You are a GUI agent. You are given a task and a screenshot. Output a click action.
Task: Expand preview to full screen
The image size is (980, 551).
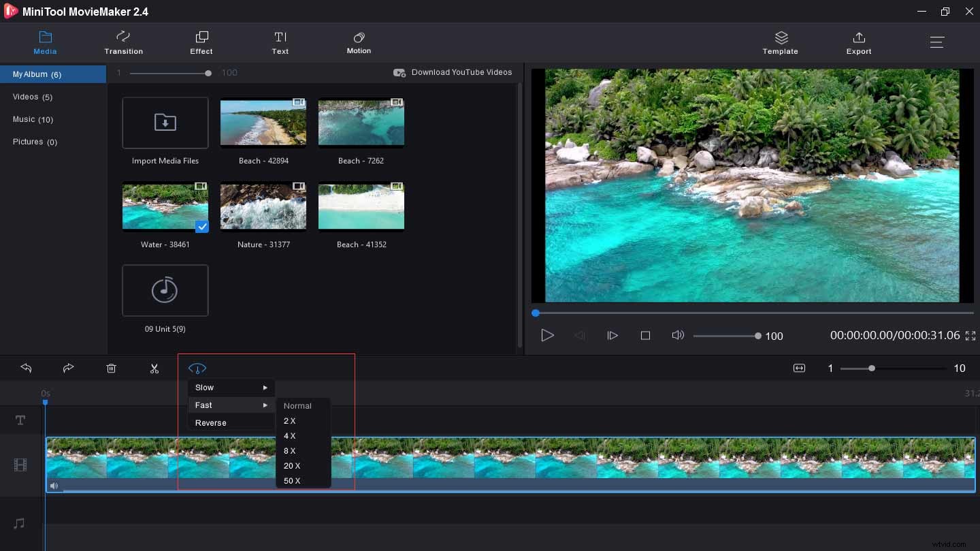click(x=971, y=335)
